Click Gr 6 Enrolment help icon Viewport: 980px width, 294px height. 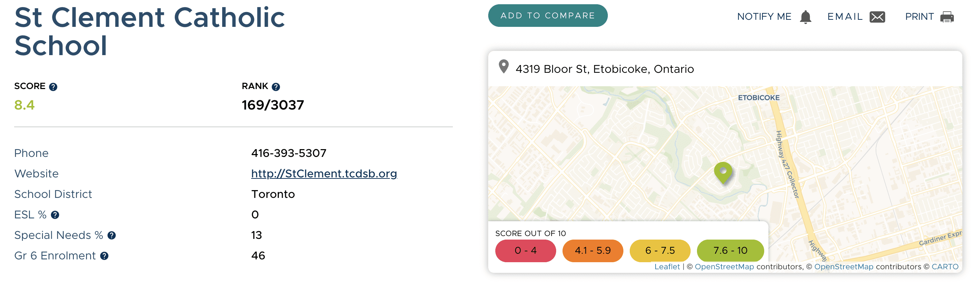[x=104, y=257]
